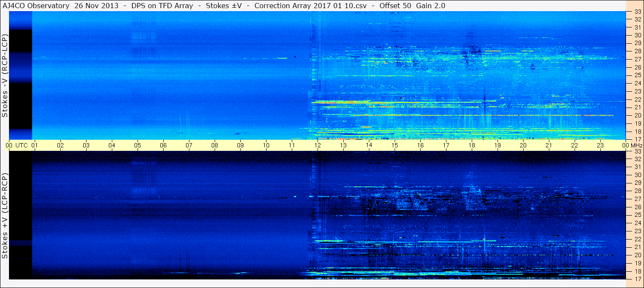
Task: Select the 09 hour tick on time axis
Action: [240, 146]
